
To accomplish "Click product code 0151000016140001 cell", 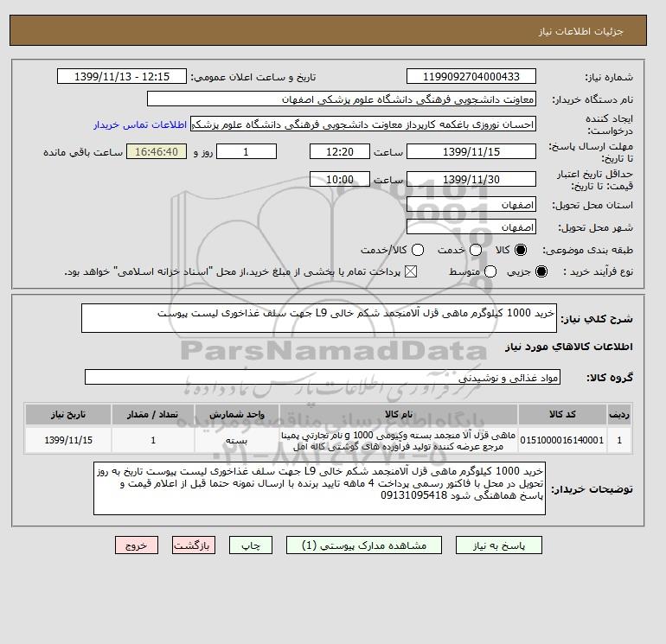I will tap(562, 440).
